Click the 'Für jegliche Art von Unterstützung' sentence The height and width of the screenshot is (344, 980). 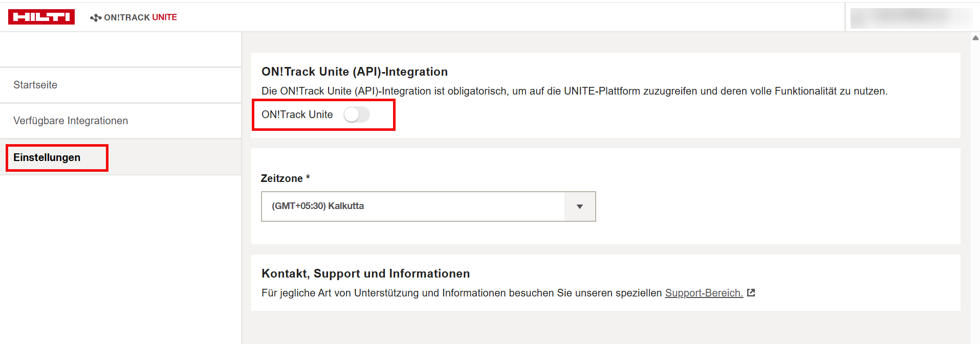coord(461,293)
